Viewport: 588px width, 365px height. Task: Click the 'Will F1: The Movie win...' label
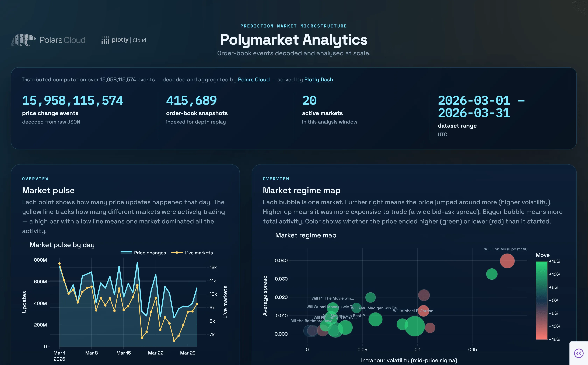[x=333, y=298]
